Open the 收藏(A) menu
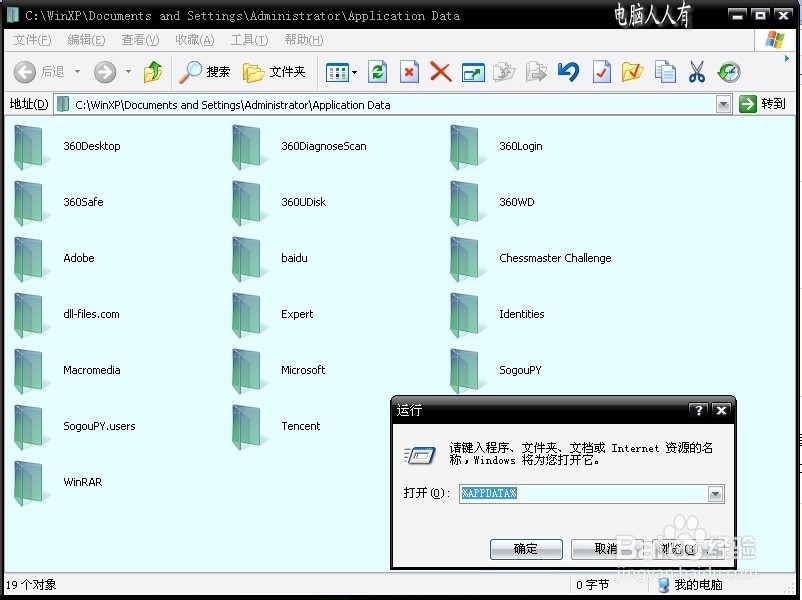This screenshot has width=802, height=600. [x=195, y=40]
